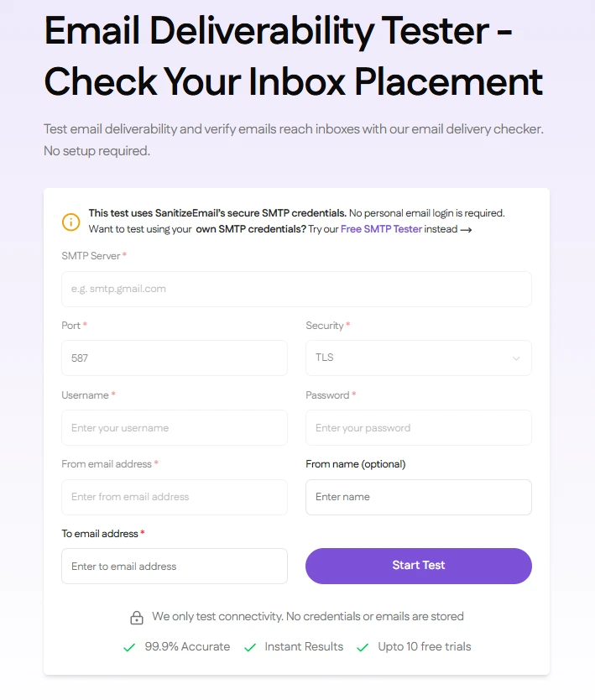595x700 pixels.
Task: Open the TLS Security dropdown
Action: (418, 358)
